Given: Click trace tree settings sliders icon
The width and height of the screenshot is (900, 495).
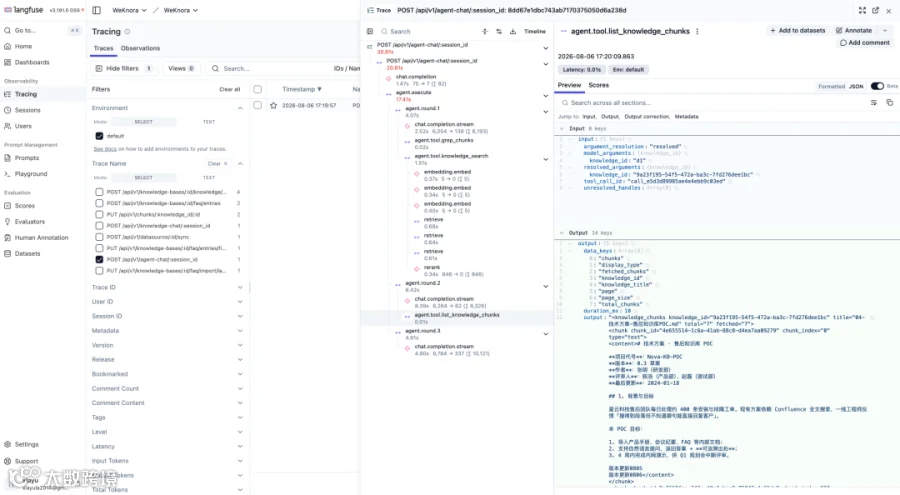Looking at the screenshot, I should click(x=499, y=32).
